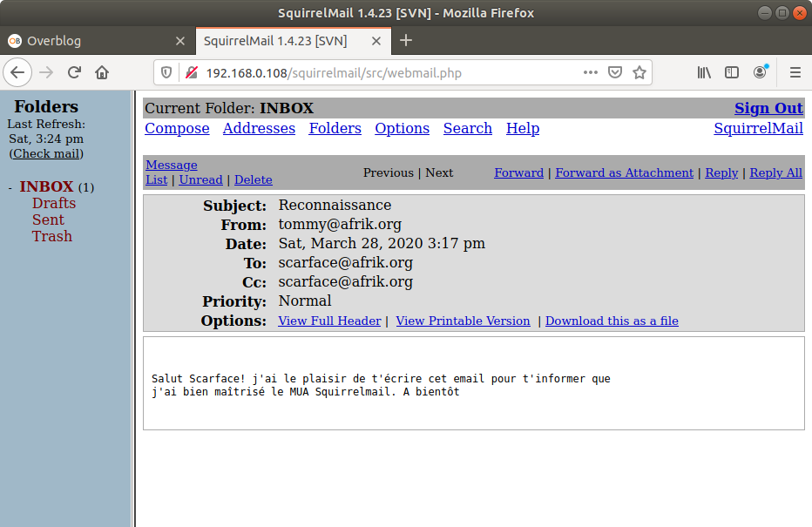Open the Addresses page

[x=259, y=128]
